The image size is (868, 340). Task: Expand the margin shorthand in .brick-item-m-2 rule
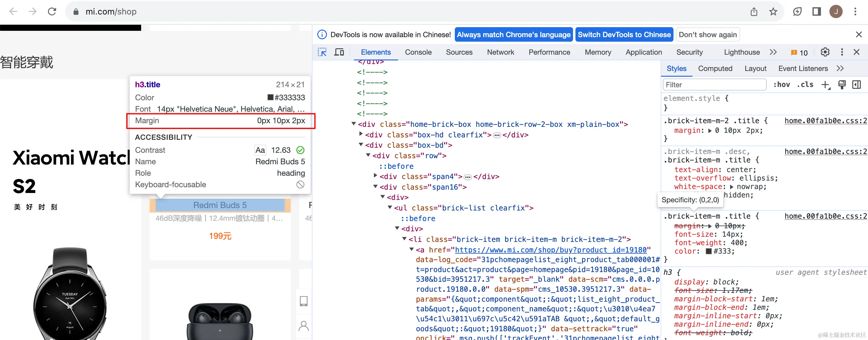coord(710,130)
